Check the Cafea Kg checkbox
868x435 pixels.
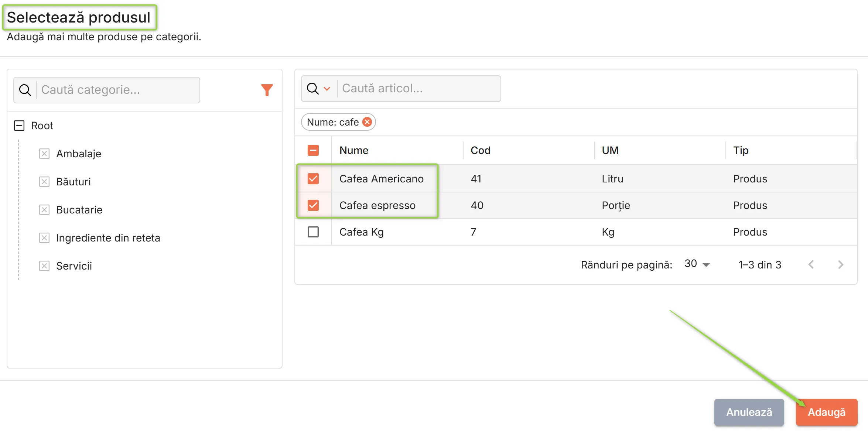tap(313, 232)
